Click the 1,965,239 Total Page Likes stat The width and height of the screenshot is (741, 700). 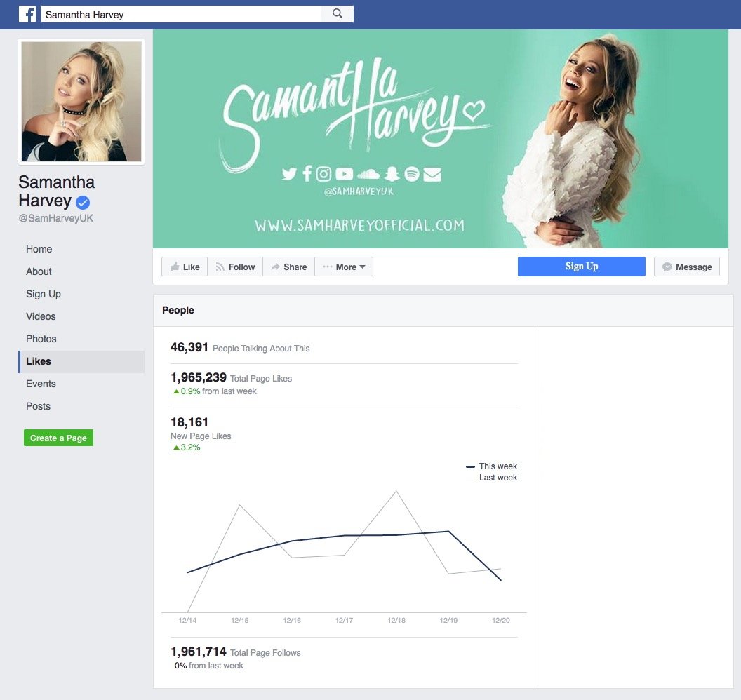pos(231,377)
